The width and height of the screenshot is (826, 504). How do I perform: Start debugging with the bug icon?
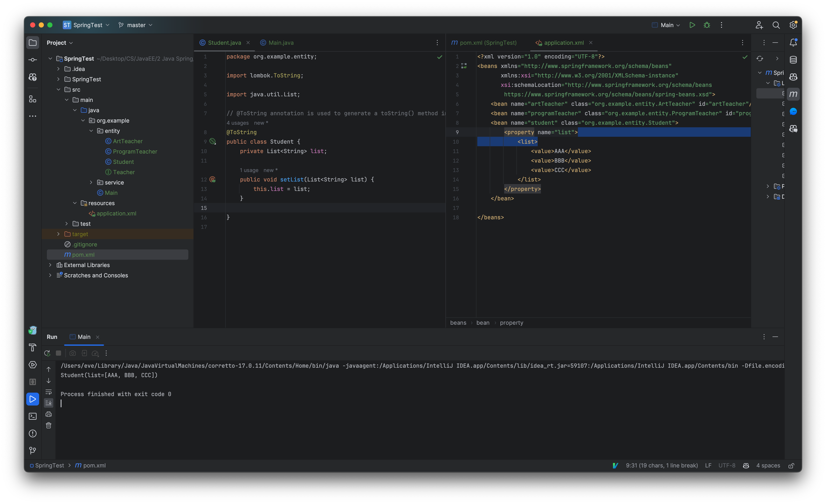(x=707, y=25)
